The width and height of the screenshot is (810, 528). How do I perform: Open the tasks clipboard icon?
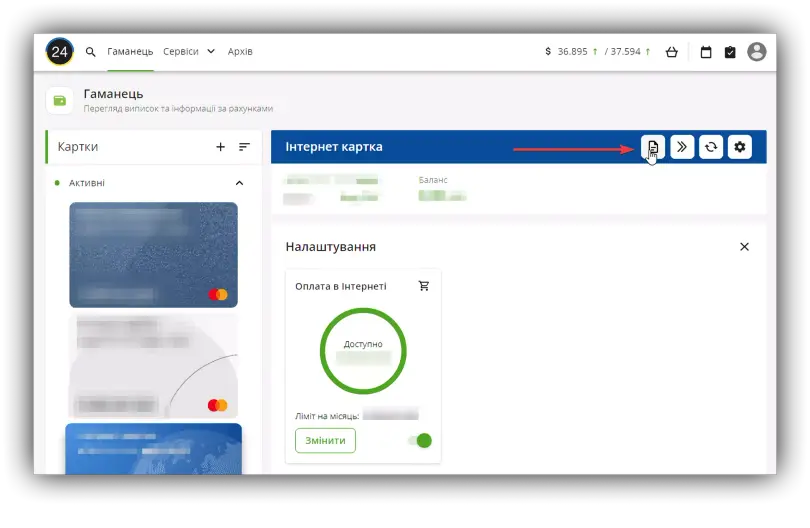point(730,52)
